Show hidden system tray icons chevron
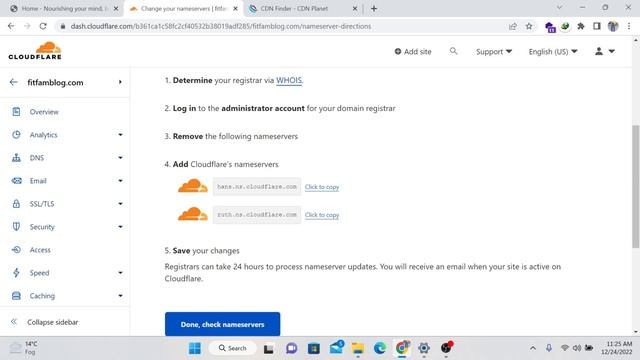 pyautogui.click(x=533, y=348)
